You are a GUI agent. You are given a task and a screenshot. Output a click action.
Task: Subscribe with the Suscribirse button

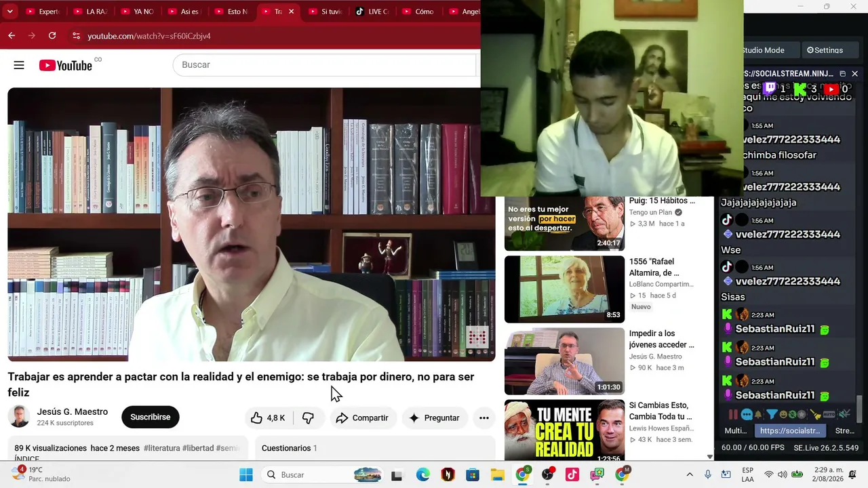pyautogui.click(x=151, y=418)
